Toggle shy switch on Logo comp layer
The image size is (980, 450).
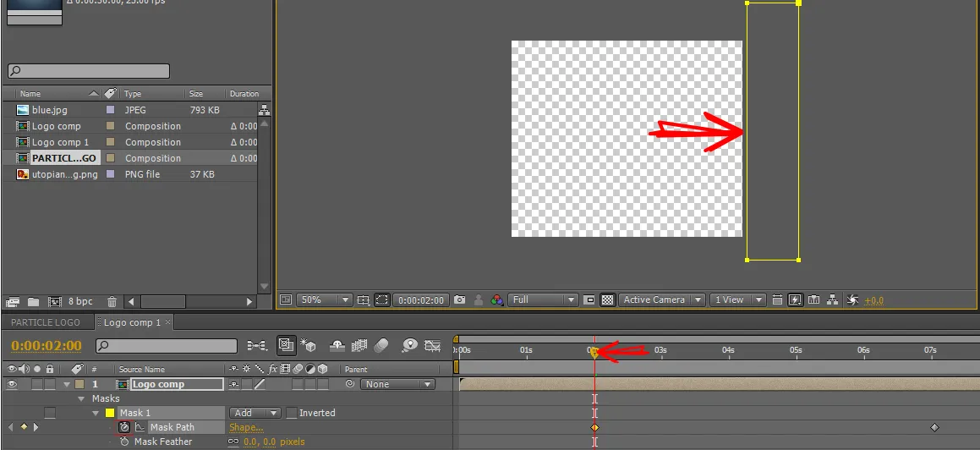[234, 384]
